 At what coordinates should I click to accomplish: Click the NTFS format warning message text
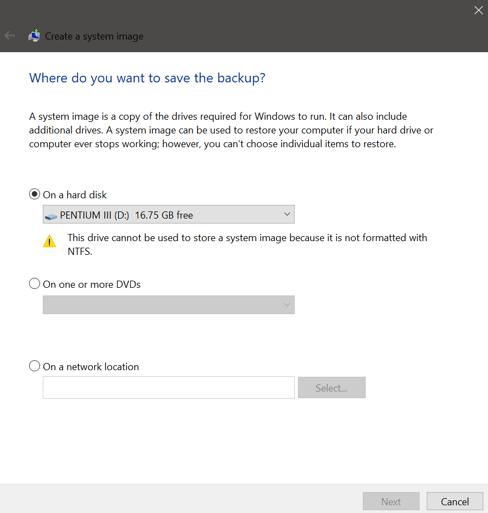tap(247, 244)
